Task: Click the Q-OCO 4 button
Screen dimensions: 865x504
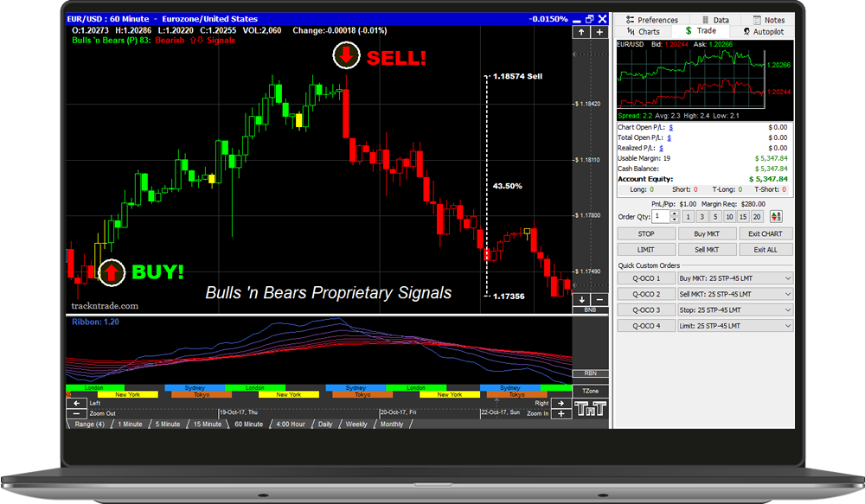Action: (x=646, y=326)
